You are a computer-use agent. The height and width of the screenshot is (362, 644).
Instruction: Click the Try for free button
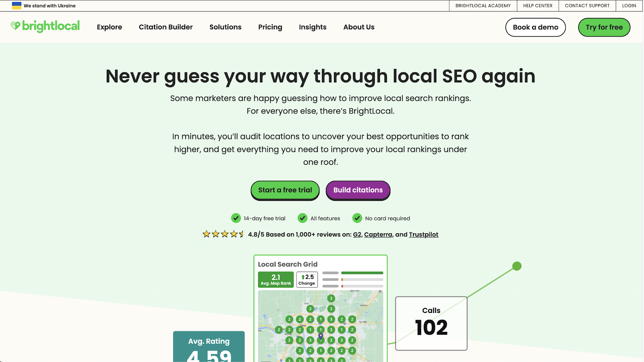[x=604, y=27]
